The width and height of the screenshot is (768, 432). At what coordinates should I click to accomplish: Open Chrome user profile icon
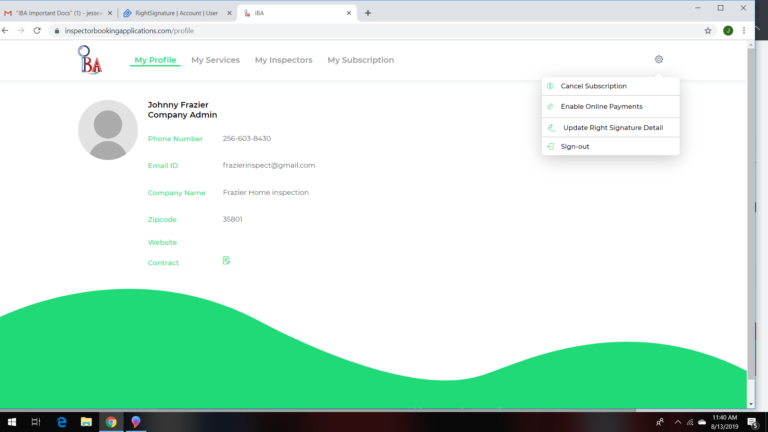click(728, 31)
